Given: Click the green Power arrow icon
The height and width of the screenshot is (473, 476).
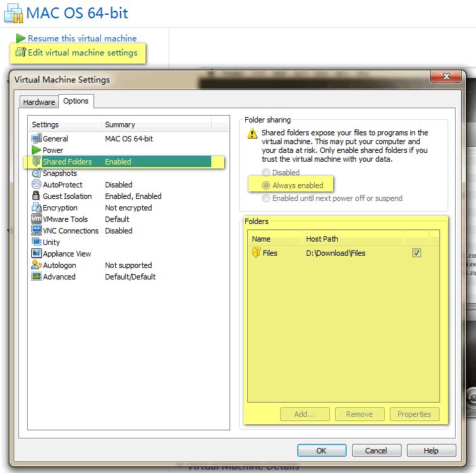Looking at the screenshot, I should coord(37,150).
